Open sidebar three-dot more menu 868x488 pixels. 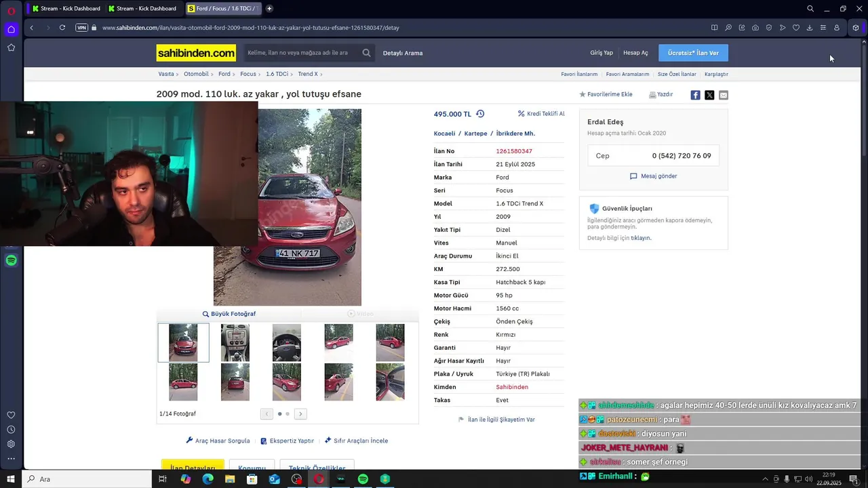pos(12,458)
